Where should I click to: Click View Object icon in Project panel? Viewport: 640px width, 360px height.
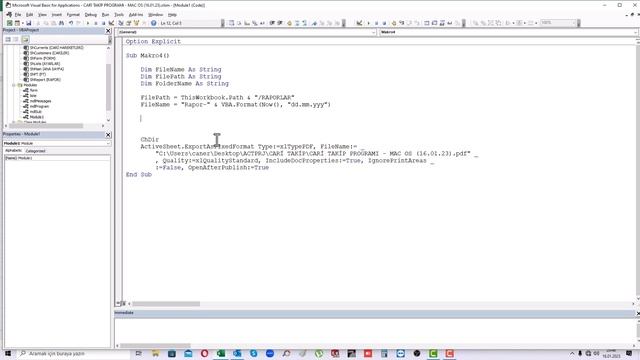pyautogui.click(x=16, y=39)
